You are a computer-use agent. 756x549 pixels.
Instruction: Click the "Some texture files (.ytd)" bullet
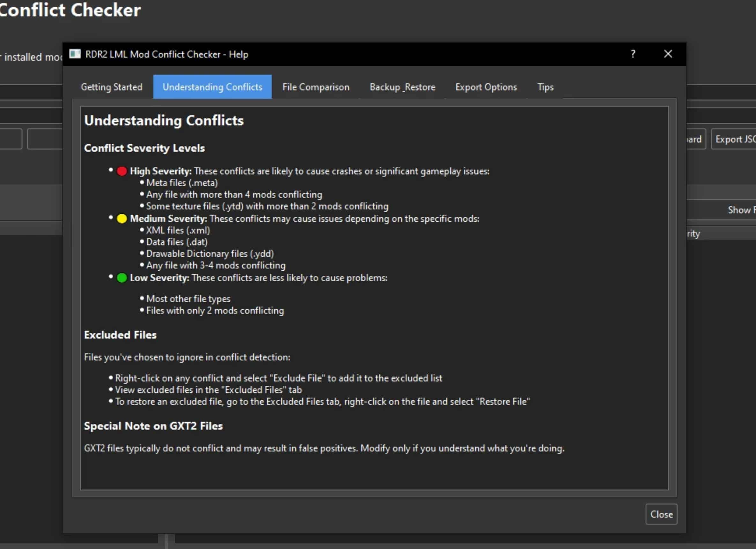[x=267, y=206]
